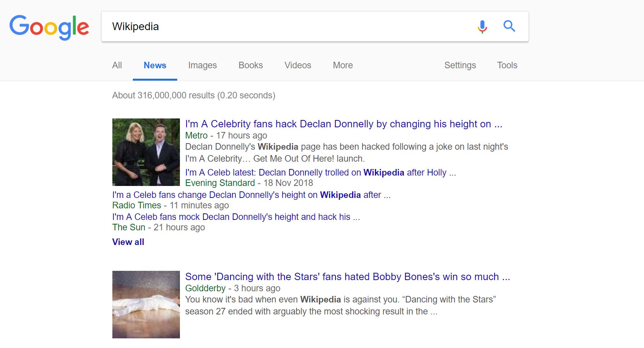Open The Sun article mocking Declan Donnelly's height
Screen dimensions: 644x348
[236, 217]
